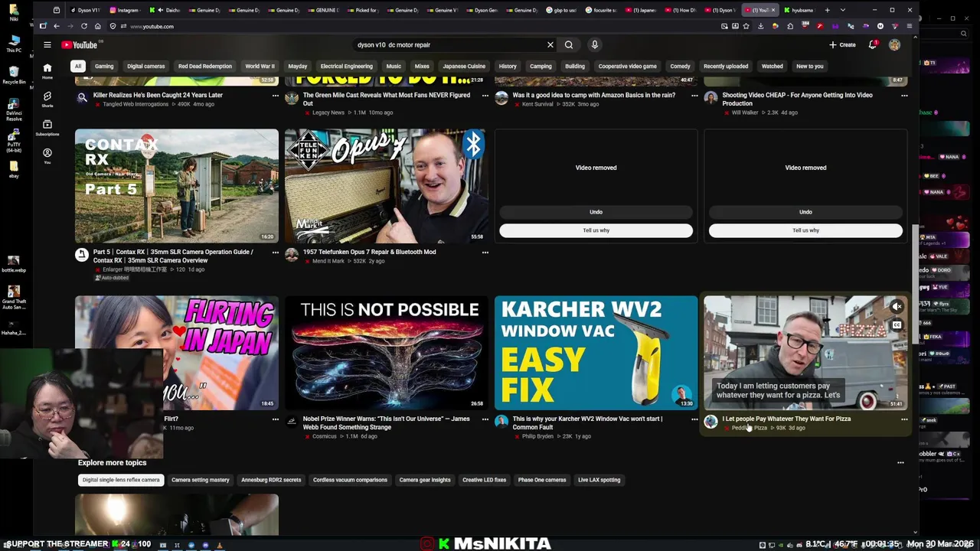
Task: Click the magnifier search button
Action: pos(569,45)
